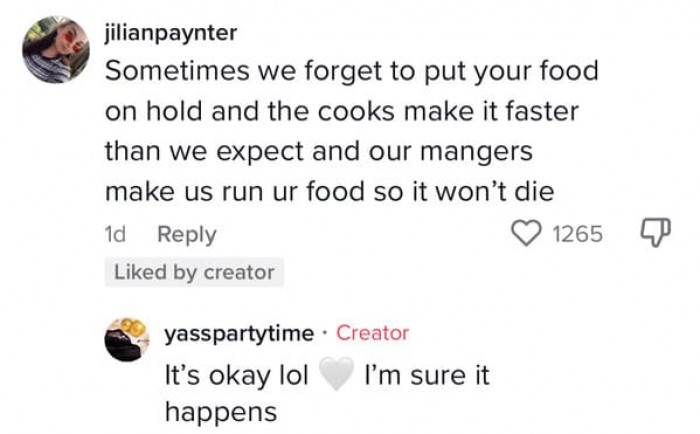Click the 1265 like count
Screen dimensions: 700x434
(577, 234)
